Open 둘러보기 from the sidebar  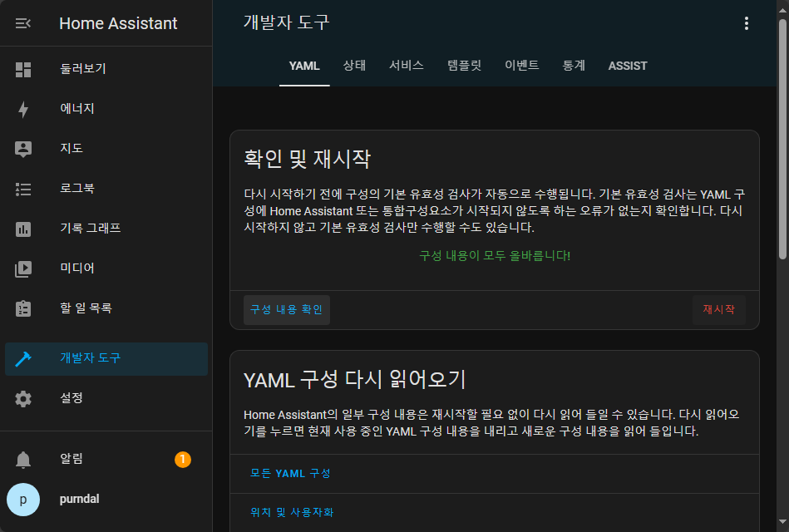106,69
